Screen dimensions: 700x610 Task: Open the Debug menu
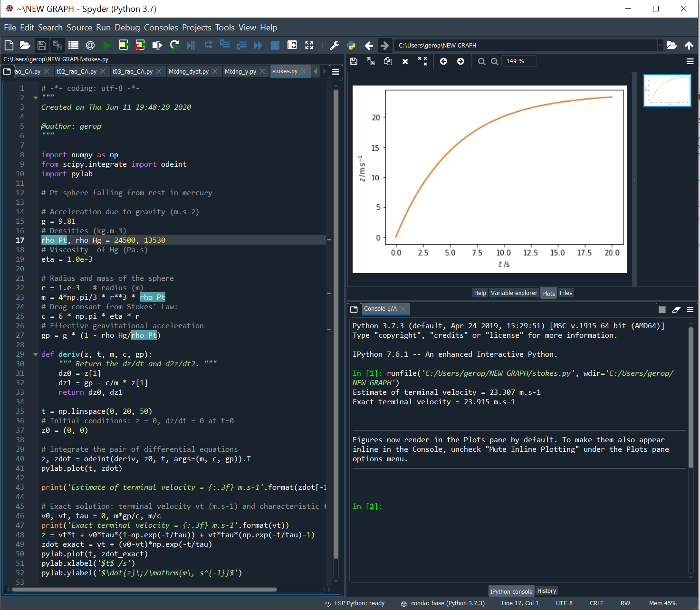point(127,28)
